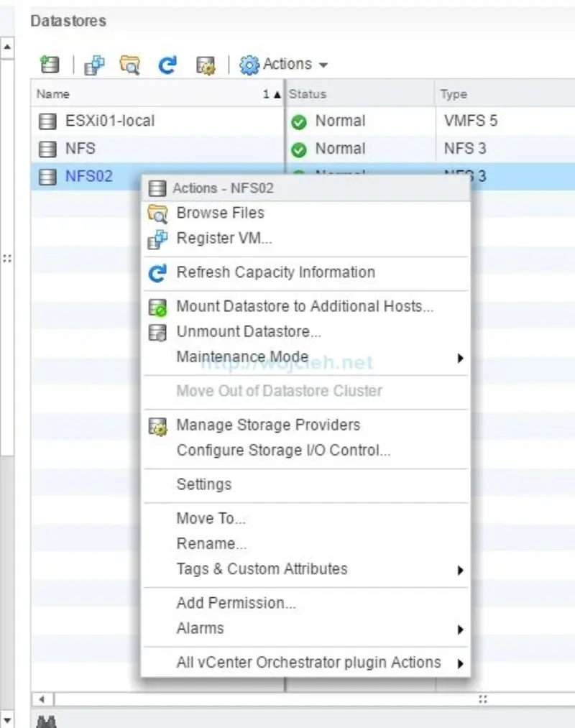The width and height of the screenshot is (575, 728).
Task: Click the left arrow on horizontal scrollbar
Action: coord(42,698)
